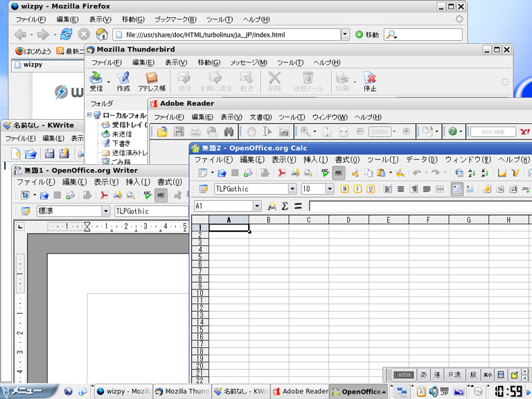The width and height of the screenshot is (532, 399).
Task: Click the Sum (Σ) icon in Calc
Action: coord(284,206)
